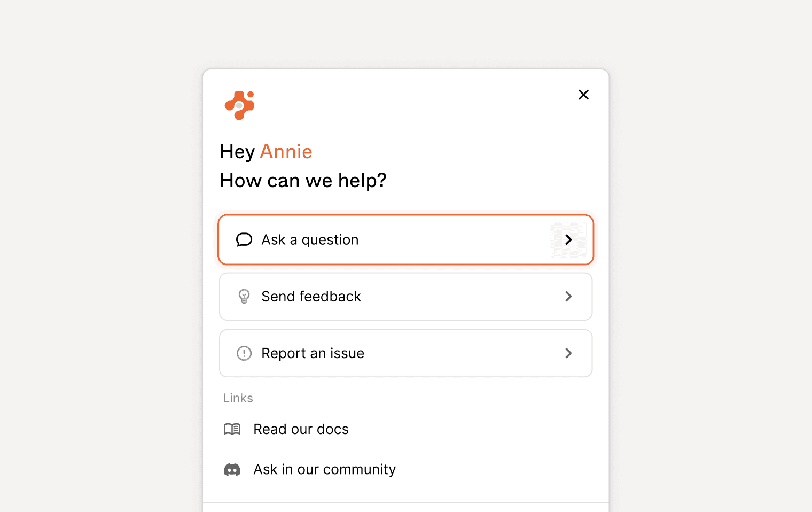
Task: Click the lightbulb icon beside Send feedback
Action: [244, 297]
